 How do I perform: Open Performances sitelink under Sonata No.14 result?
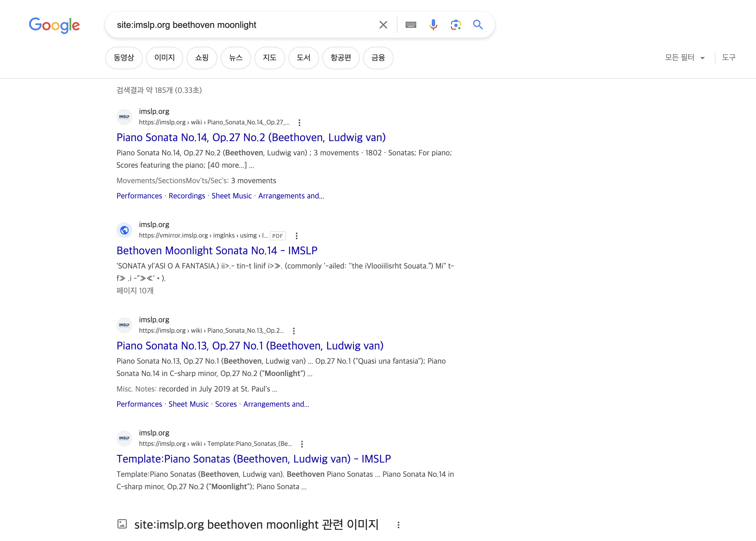tap(139, 196)
